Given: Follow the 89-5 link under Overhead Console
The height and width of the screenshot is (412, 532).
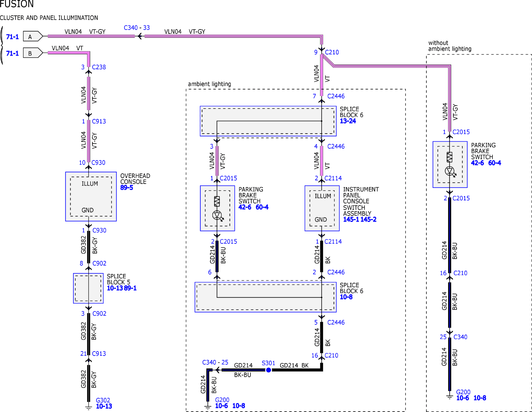Looking at the screenshot, I should [x=127, y=188].
